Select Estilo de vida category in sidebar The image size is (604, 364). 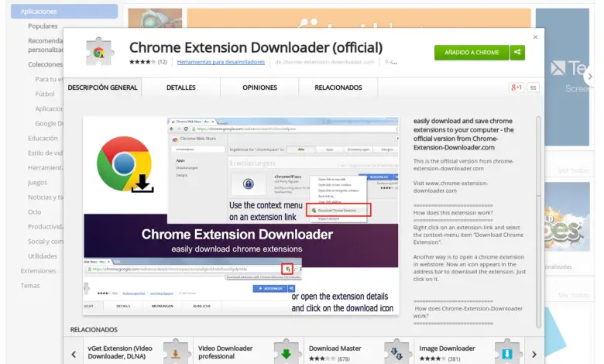click(45, 153)
